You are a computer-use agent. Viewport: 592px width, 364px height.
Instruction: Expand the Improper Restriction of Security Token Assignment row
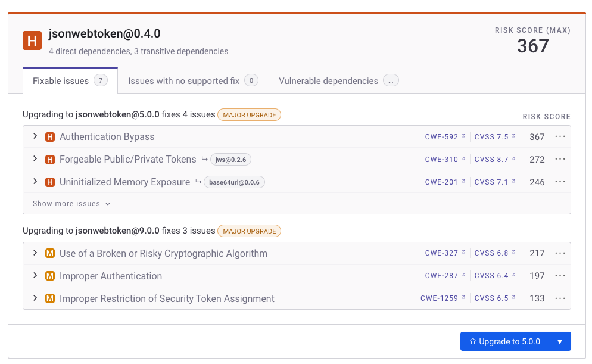(x=35, y=298)
